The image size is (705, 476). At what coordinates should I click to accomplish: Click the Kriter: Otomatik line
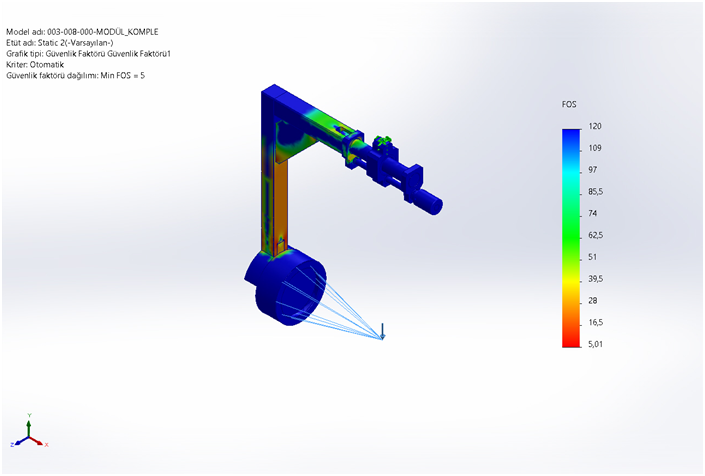[x=35, y=64]
